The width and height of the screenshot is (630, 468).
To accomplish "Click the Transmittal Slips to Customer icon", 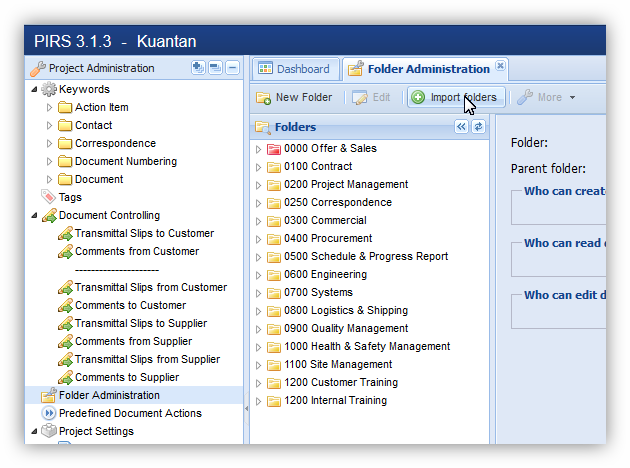I will (x=65, y=233).
